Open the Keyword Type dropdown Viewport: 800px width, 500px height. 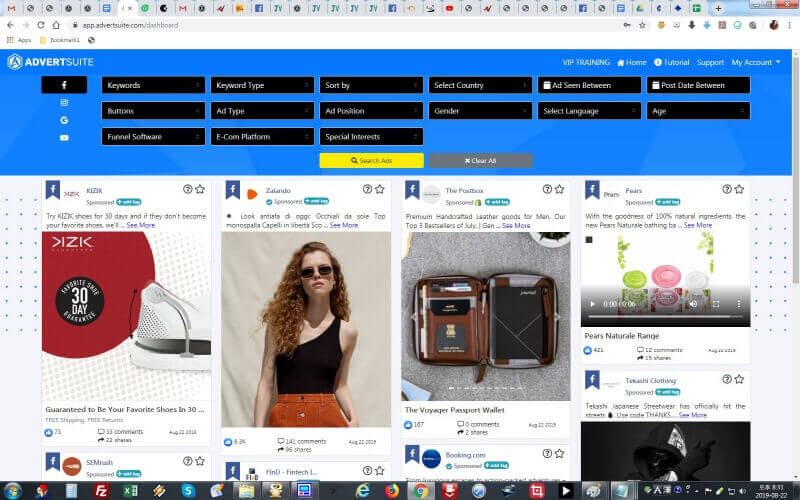[262, 85]
